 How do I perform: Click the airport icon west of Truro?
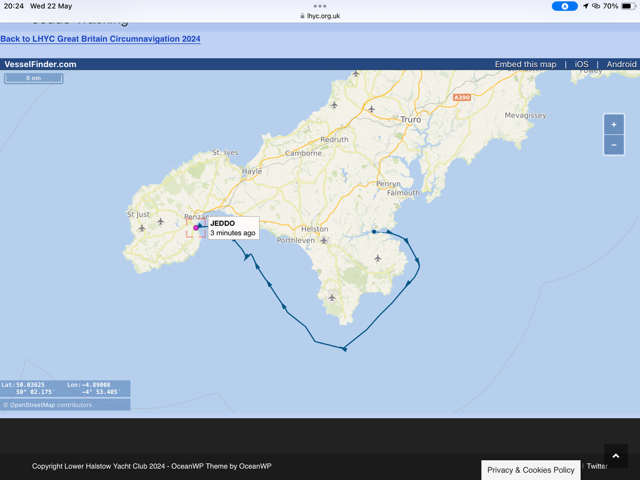(x=371, y=109)
